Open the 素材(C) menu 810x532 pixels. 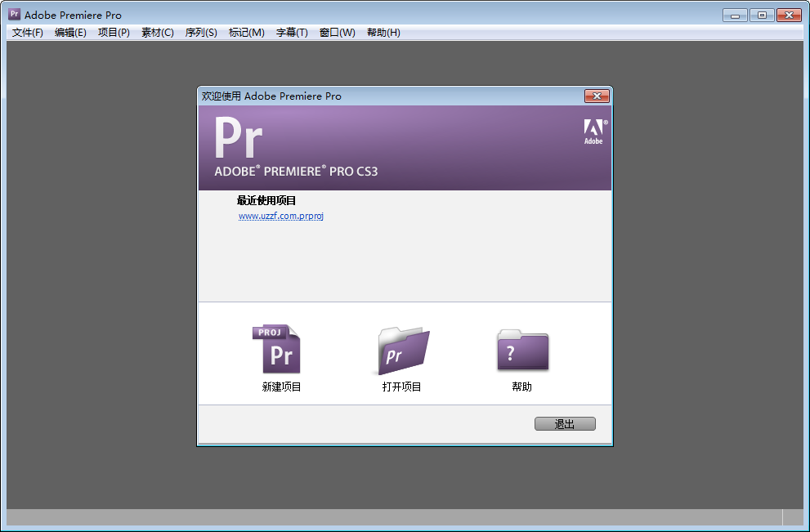click(x=157, y=33)
